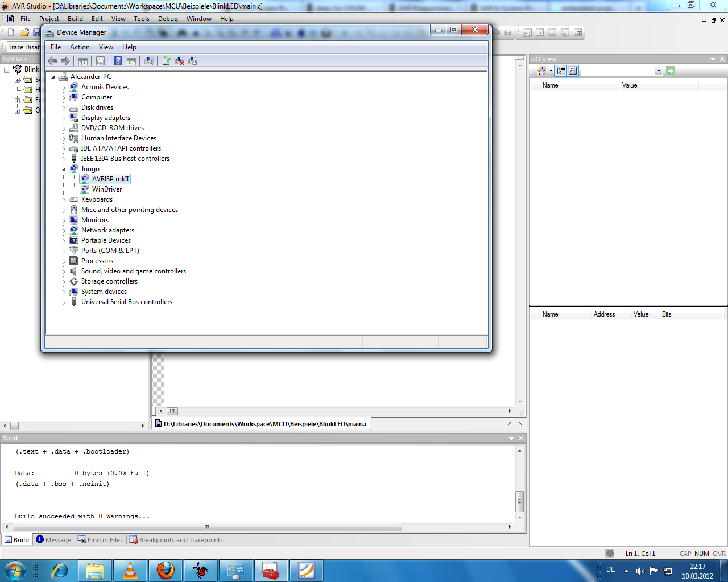
Task: Expand the Acronis Devices node
Action: pos(64,88)
